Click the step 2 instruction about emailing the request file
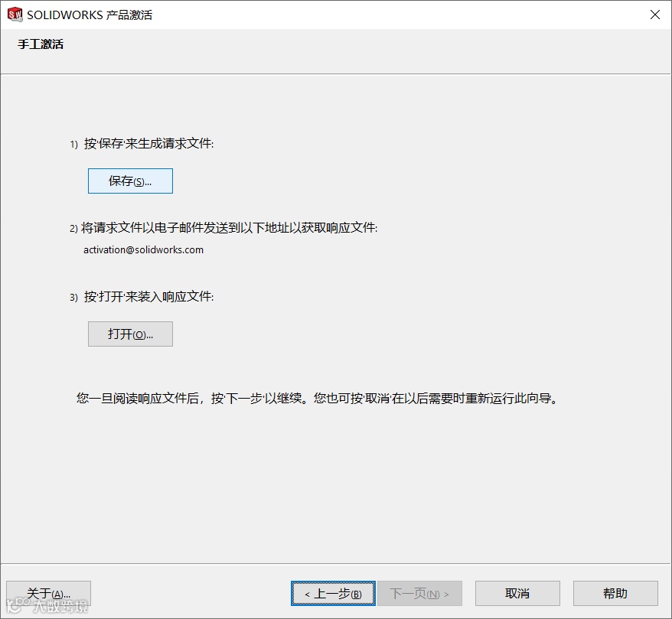The image size is (672, 619). [x=230, y=227]
